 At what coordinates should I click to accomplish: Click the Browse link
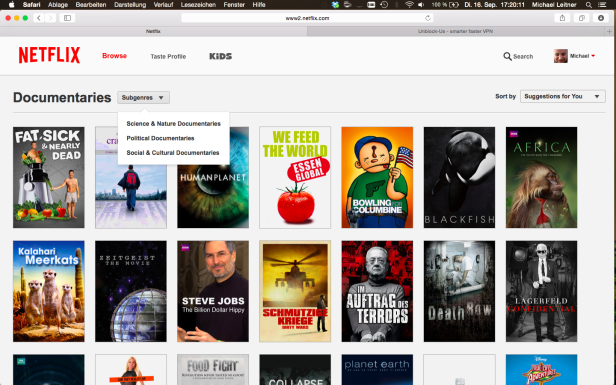coord(114,56)
